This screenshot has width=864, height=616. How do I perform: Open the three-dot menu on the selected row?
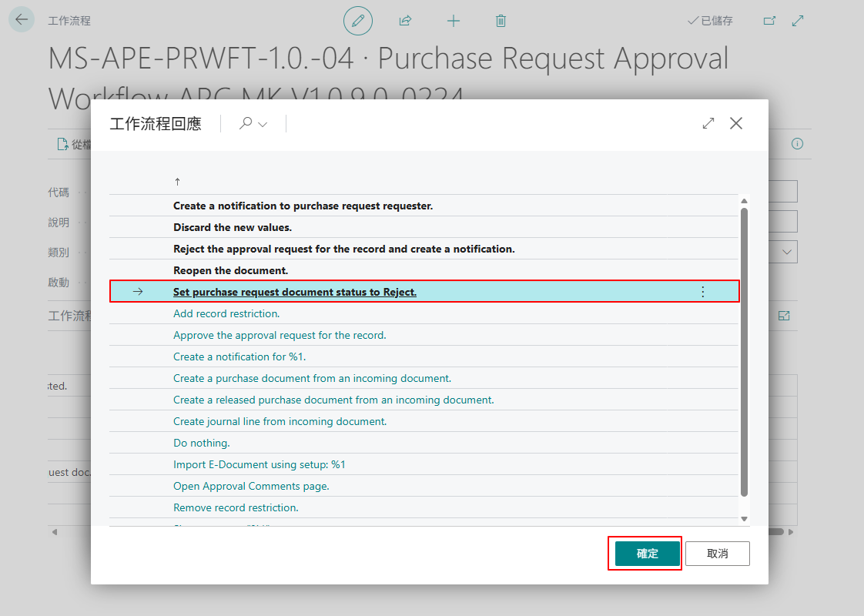point(702,292)
